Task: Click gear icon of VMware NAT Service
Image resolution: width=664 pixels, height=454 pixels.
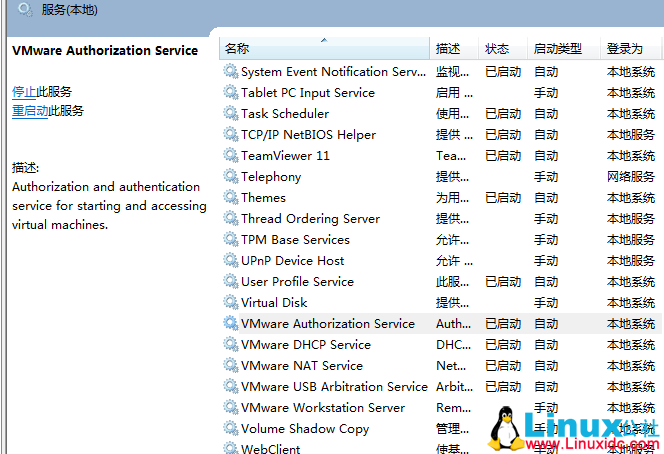Action: (x=230, y=366)
